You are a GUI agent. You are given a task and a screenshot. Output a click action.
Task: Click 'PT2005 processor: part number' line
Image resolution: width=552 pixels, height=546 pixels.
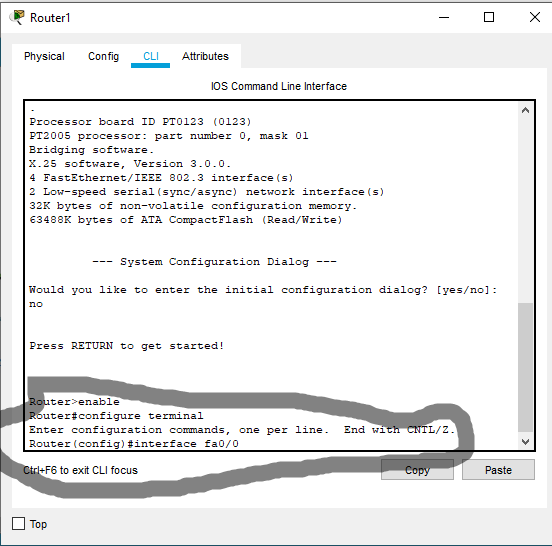[169, 136]
